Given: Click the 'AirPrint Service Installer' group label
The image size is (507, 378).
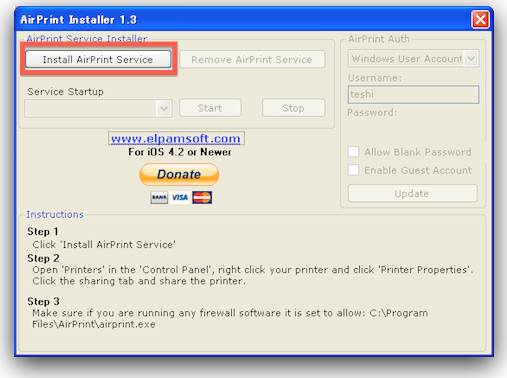Looking at the screenshot, I should (87, 39).
